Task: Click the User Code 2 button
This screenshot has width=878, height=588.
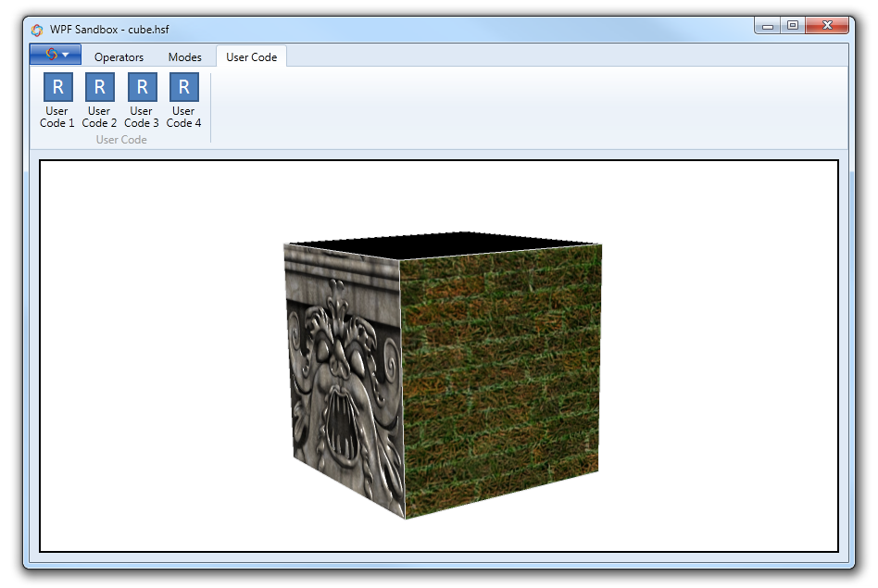Action: tap(99, 101)
